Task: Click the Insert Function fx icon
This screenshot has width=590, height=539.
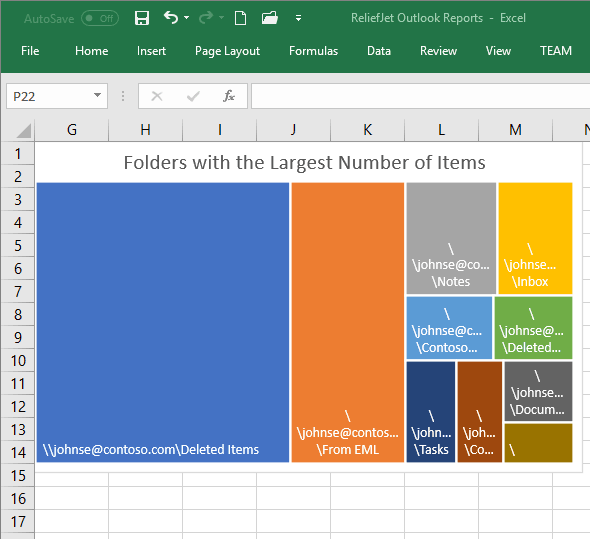Action: (229, 96)
